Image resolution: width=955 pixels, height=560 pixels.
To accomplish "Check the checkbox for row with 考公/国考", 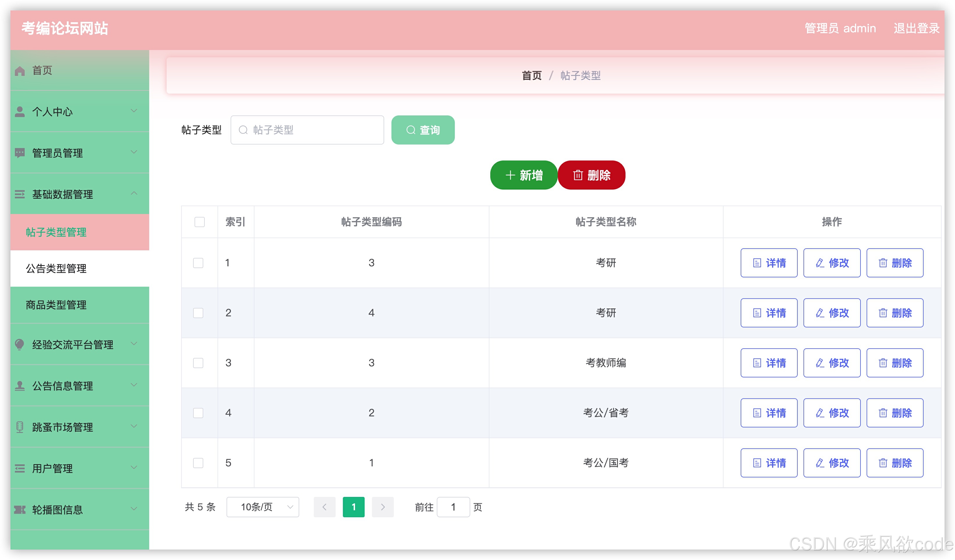I will [x=199, y=463].
